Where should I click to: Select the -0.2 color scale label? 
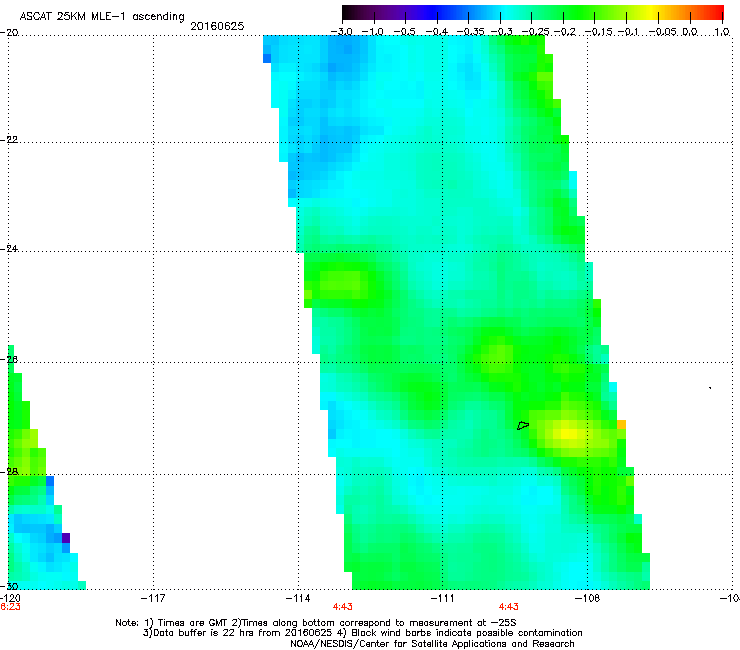point(565,32)
